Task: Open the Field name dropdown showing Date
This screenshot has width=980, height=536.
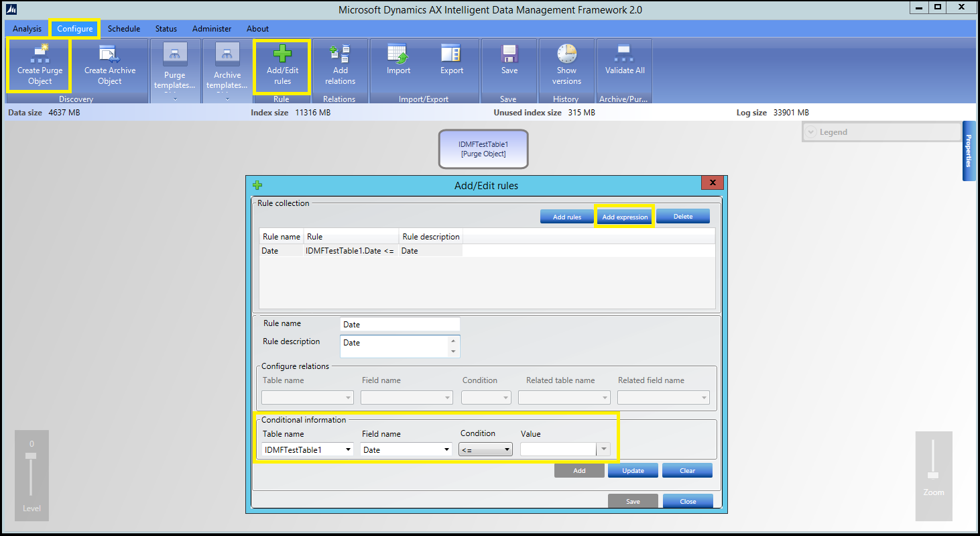Action: point(405,450)
